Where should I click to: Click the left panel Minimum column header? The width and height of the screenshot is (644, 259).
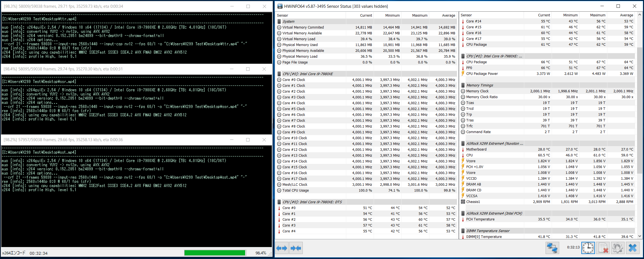coord(388,15)
